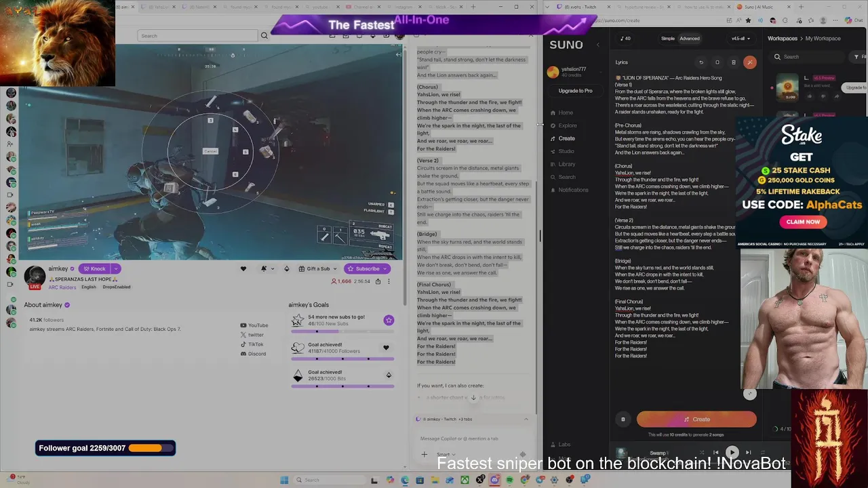Open the ARC Raiders category link
Image resolution: width=868 pixels, height=488 pixels.
(x=62, y=287)
